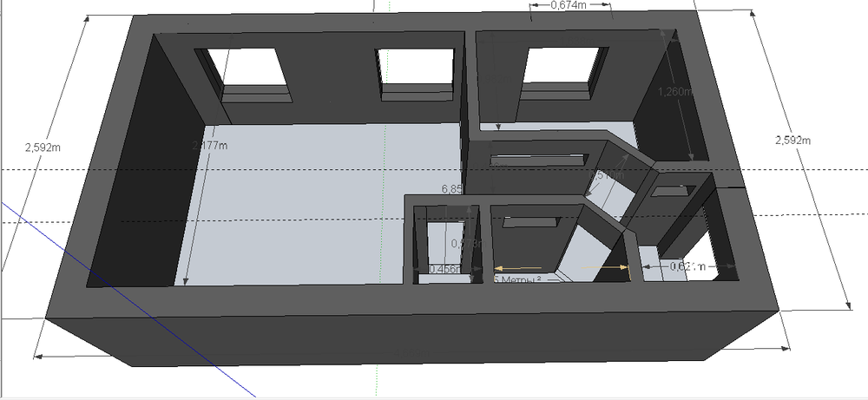Select the 0,466m dimension label
The image size is (868, 400).
446,270
